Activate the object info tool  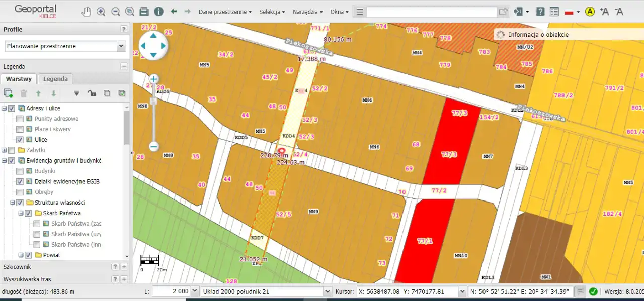click(x=158, y=12)
